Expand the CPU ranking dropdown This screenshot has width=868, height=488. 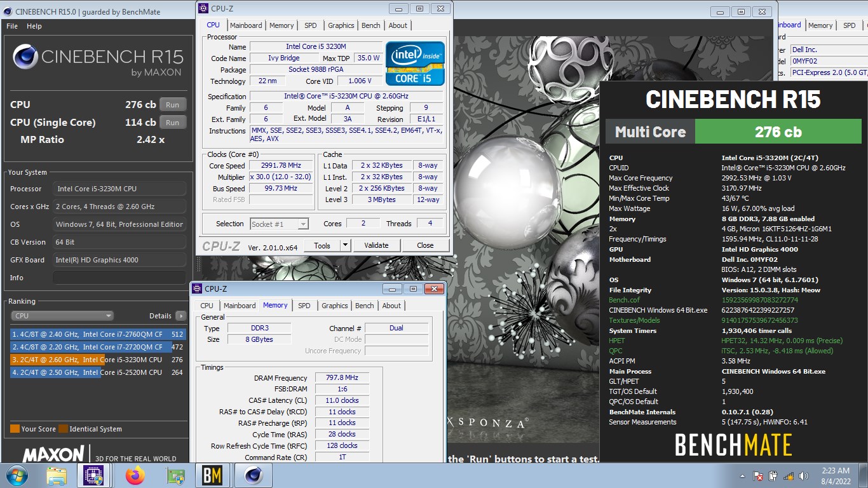coord(62,316)
